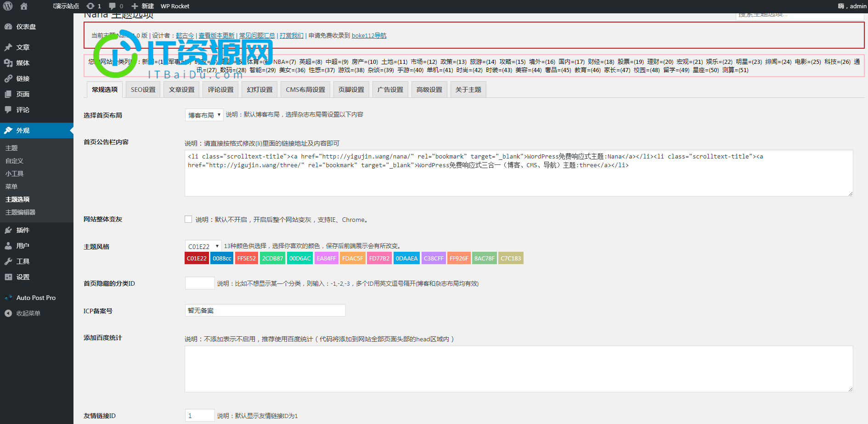The width and height of the screenshot is (868, 424).
Task: Pick the FDAC5F orange swatch
Action: pos(353,258)
